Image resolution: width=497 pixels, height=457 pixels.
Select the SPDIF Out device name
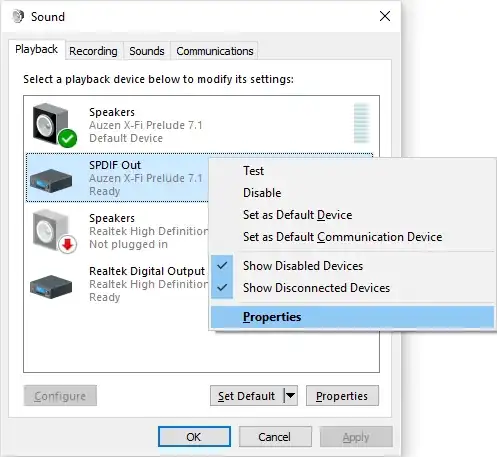pyautogui.click(x=115, y=165)
